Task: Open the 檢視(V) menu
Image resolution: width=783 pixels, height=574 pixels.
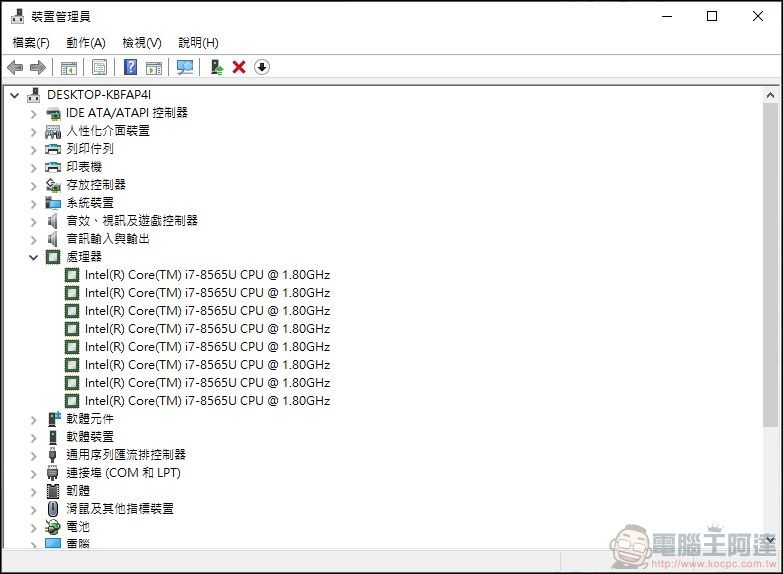Action: [x=142, y=43]
